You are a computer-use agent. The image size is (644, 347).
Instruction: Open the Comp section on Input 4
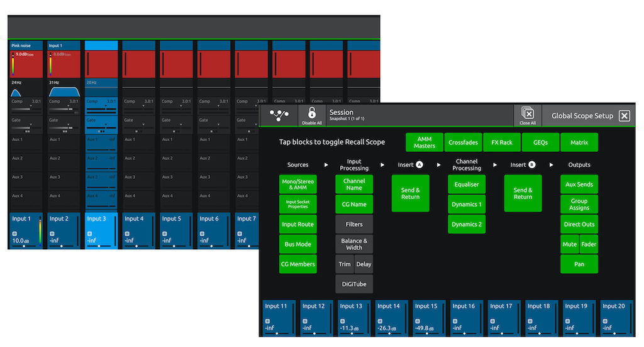click(x=140, y=105)
